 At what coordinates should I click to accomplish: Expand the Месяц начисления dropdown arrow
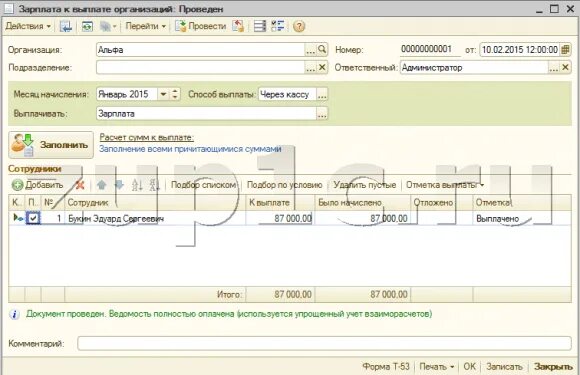163,94
